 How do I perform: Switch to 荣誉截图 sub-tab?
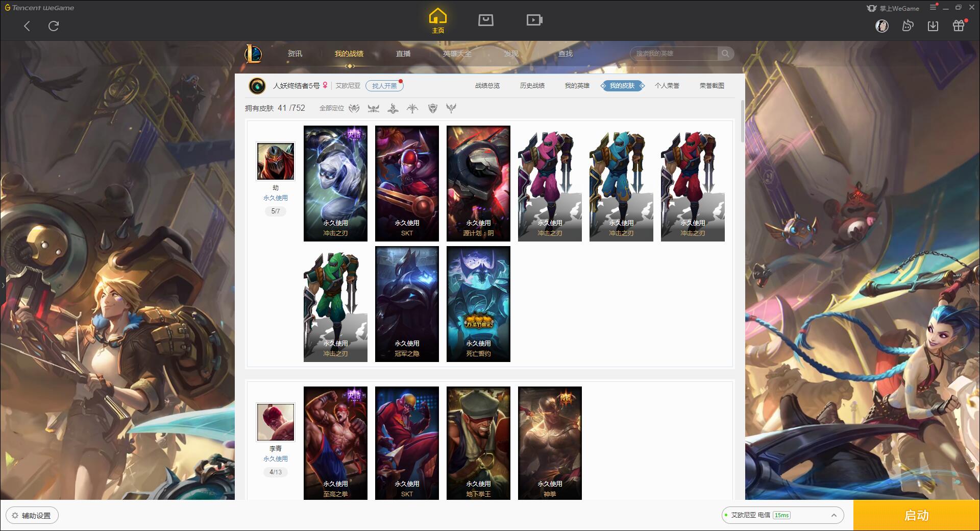click(712, 86)
